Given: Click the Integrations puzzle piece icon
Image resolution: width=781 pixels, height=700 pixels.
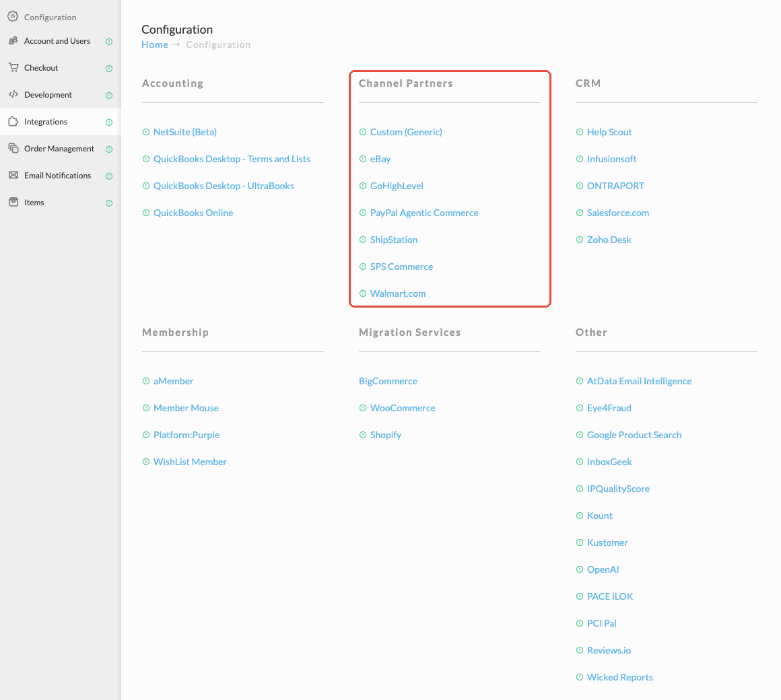Looking at the screenshot, I should 13,121.
